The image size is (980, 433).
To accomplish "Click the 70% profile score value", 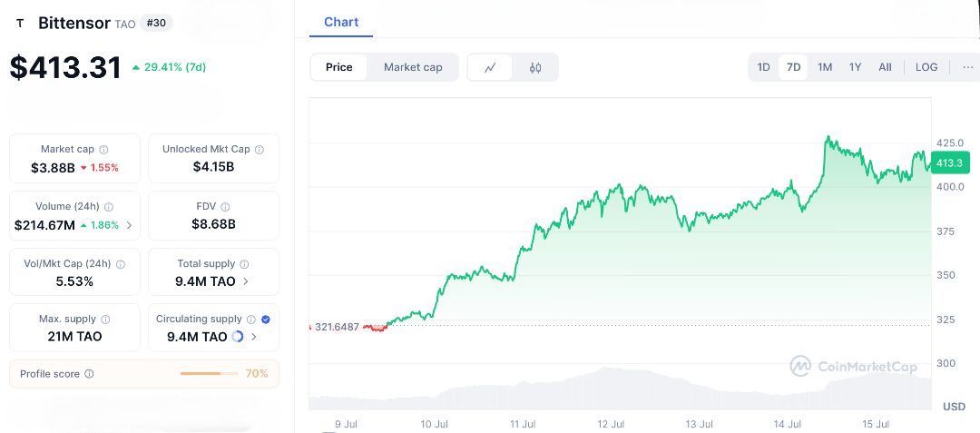I will pos(257,374).
